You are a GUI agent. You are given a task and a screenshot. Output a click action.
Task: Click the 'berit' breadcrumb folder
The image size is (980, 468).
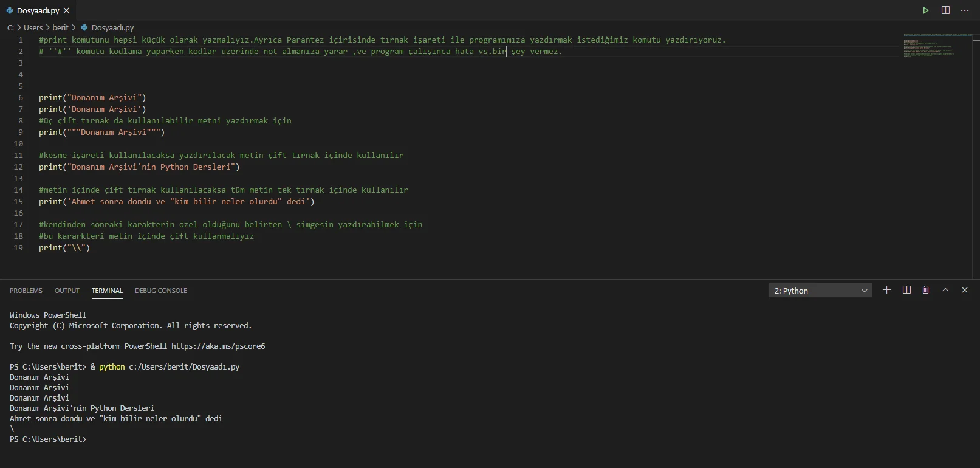(x=60, y=27)
